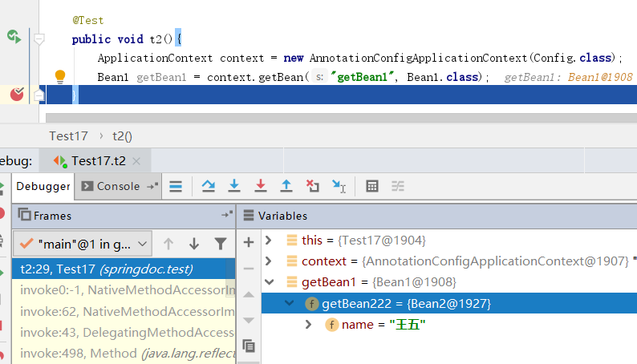Select the invoke:43 DelegatingMethodAccessor frame

pyautogui.click(x=124, y=333)
